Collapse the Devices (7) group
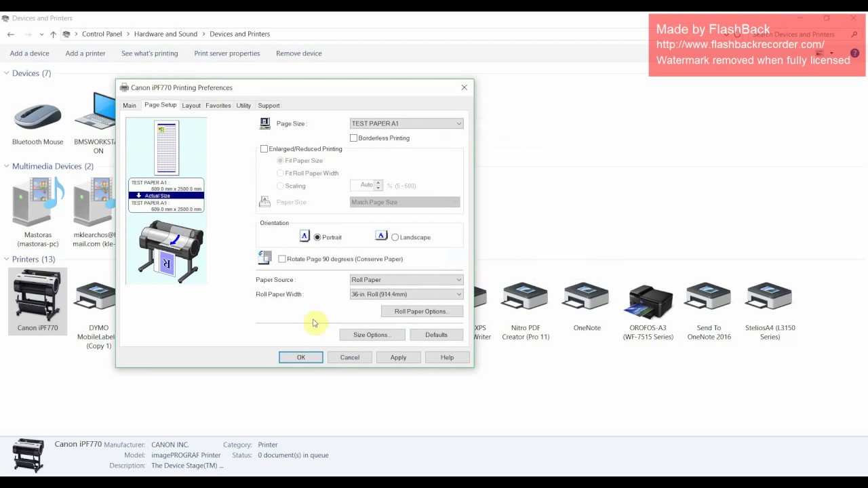Viewport: 868px width, 488px height. coord(6,73)
